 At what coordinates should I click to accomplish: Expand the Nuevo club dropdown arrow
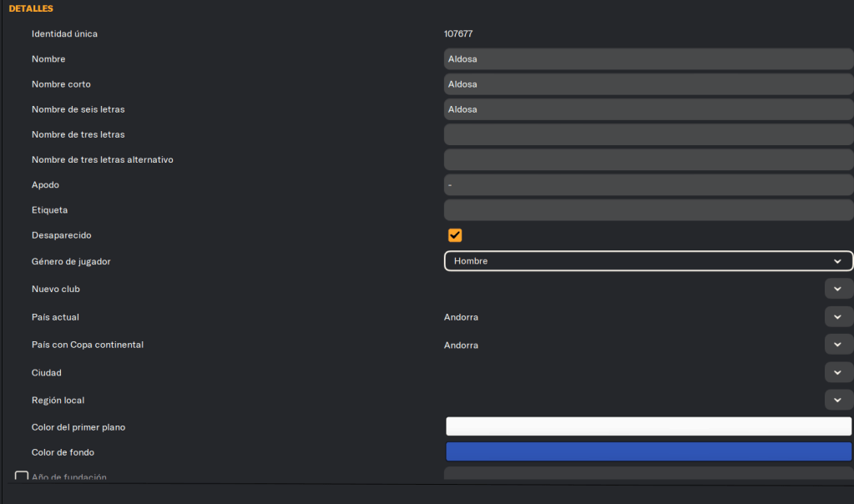(838, 289)
